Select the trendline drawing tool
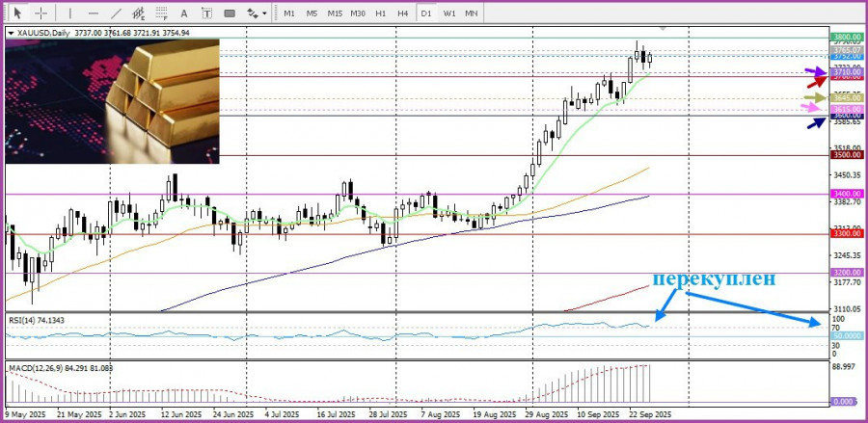 click(x=116, y=13)
